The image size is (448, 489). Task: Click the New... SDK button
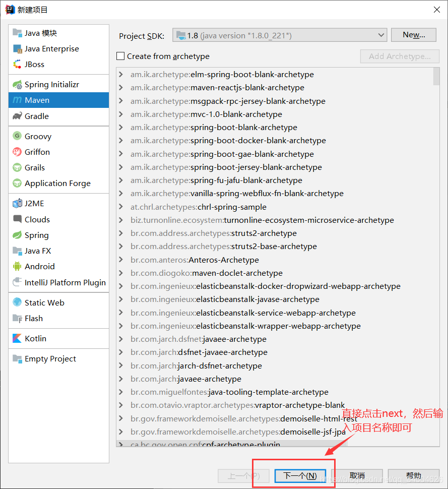(414, 35)
